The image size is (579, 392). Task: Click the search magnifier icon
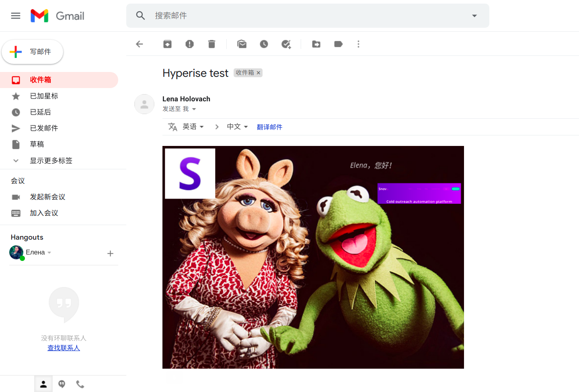(140, 16)
